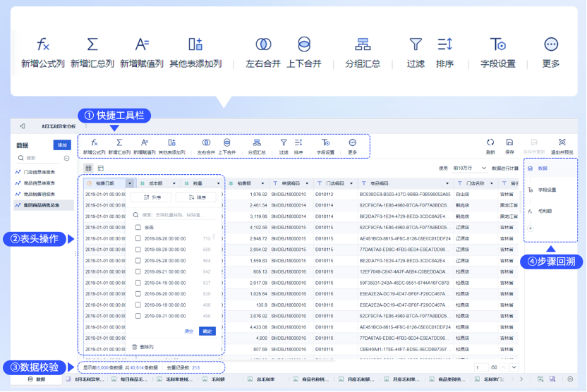Go to previous page with pagination up chevron

pyautogui.click(x=504, y=367)
